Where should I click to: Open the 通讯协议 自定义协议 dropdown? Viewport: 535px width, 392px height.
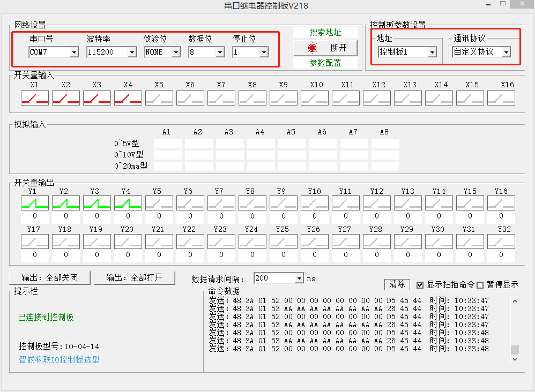click(x=507, y=52)
